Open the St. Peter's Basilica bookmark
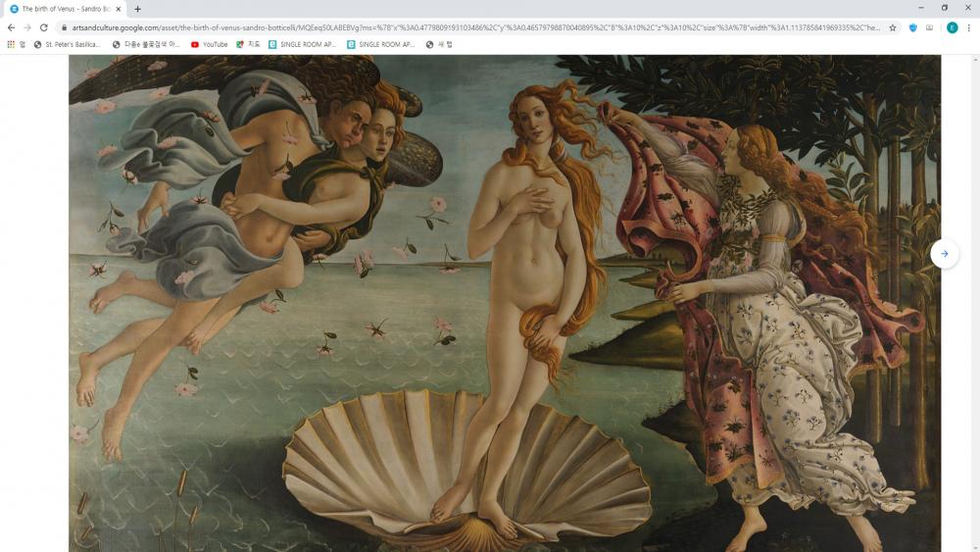The height and width of the screenshot is (552, 980). click(67, 44)
